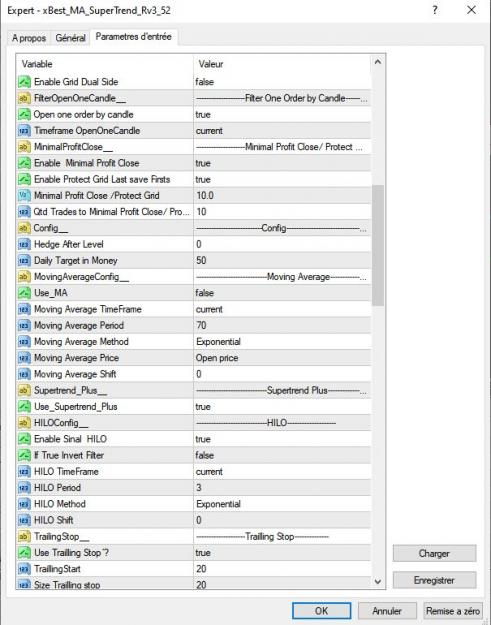Toggle the Enable Grid Dual Side false value
The image size is (491, 625).
(282, 82)
